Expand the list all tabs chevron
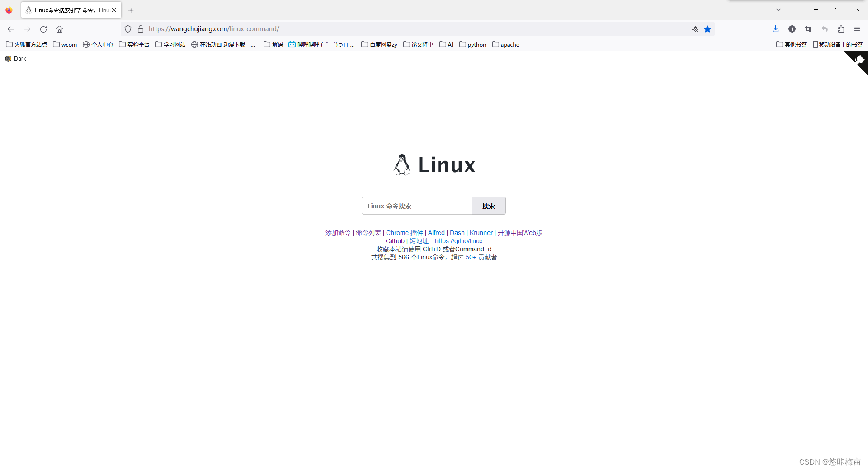 pyautogui.click(x=778, y=10)
